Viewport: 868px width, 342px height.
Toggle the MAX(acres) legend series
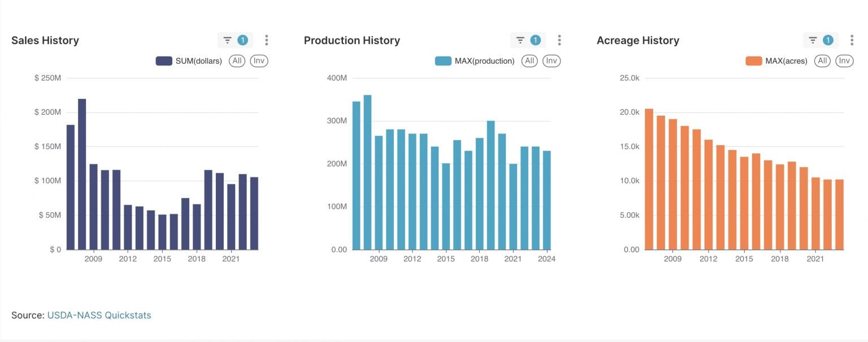click(786, 61)
